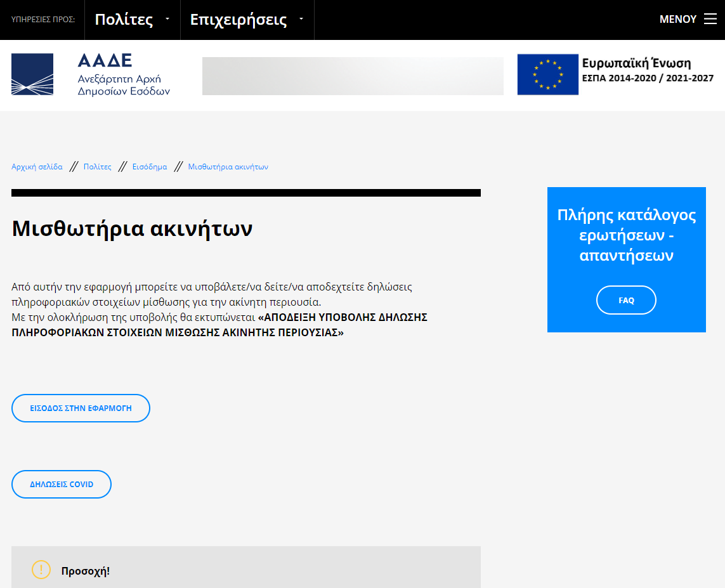This screenshot has height=588, width=725.
Task: Select the Μισθωτήρια ακινήτων breadcrumb link
Action: (228, 167)
